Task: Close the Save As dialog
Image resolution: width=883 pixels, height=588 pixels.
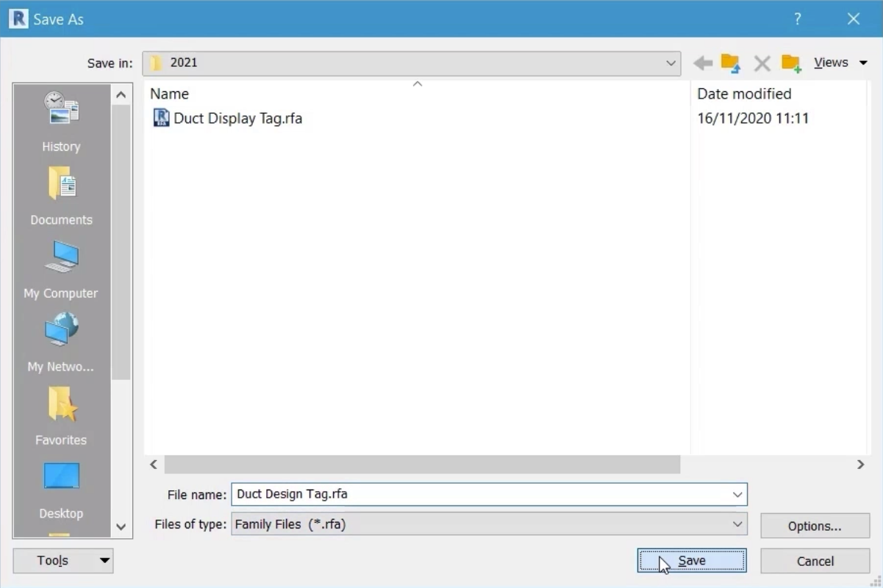Action: [854, 19]
